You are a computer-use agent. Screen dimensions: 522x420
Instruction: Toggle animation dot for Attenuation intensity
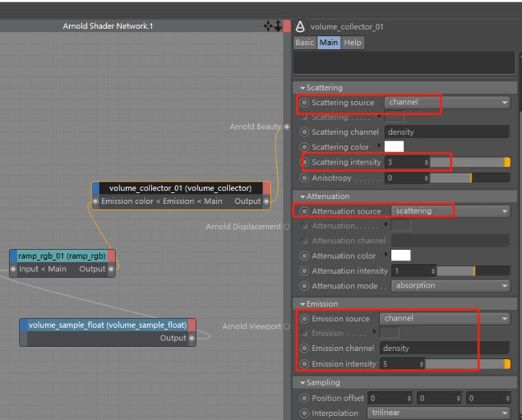tap(304, 271)
